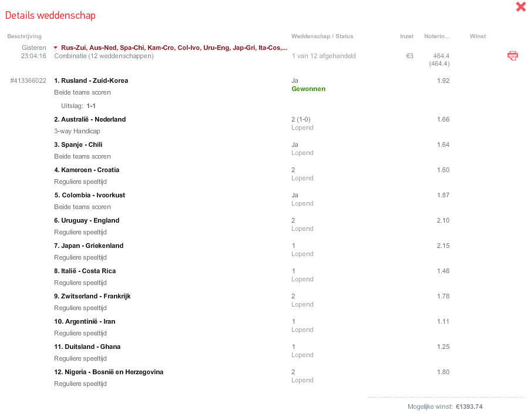
Task: Print the bet slip via printer icon
Action: click(x=513, y=56)
